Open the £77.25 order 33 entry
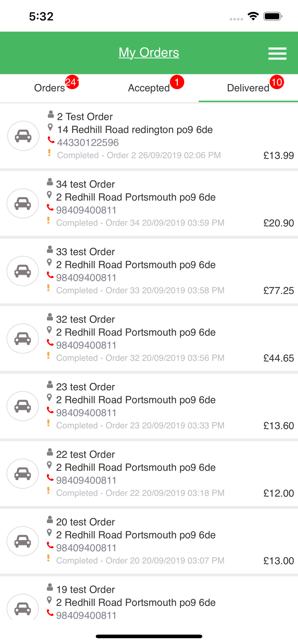Image resolution: width=298 pixels, height=644 pixels. pos(149,271)
